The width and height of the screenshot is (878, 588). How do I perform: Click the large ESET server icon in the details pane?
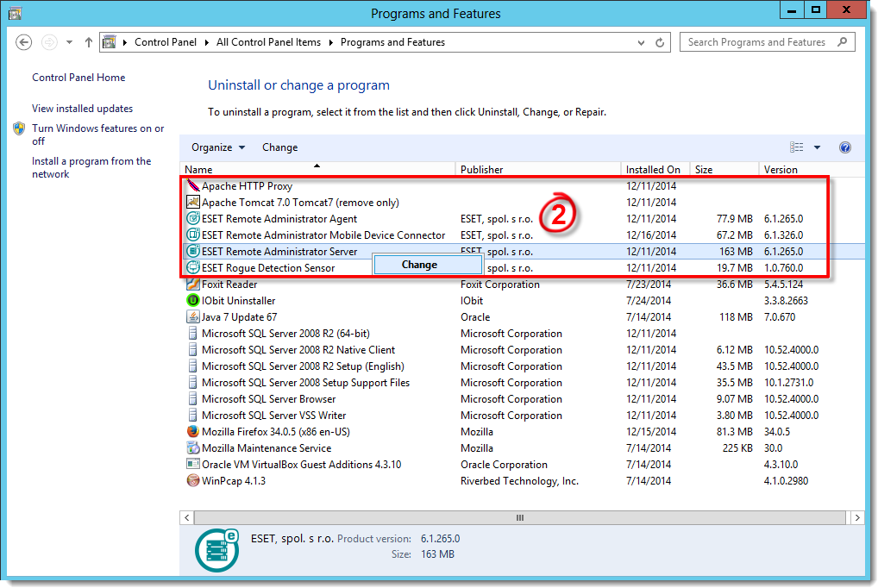pyautogui.click(x=216, y=550)
